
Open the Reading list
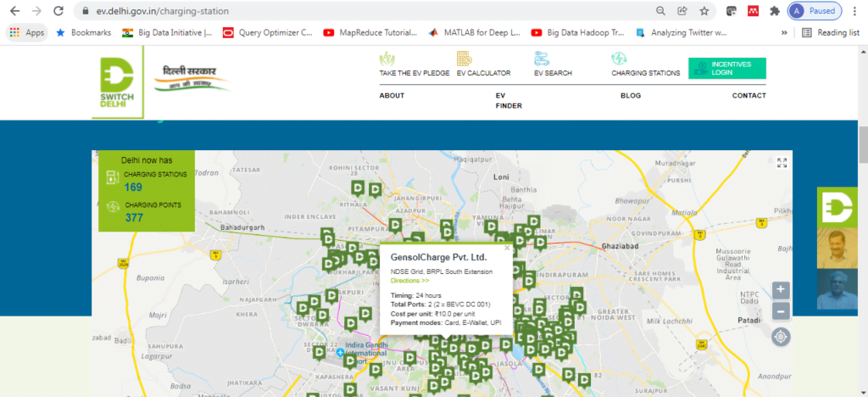pos(831,33)
